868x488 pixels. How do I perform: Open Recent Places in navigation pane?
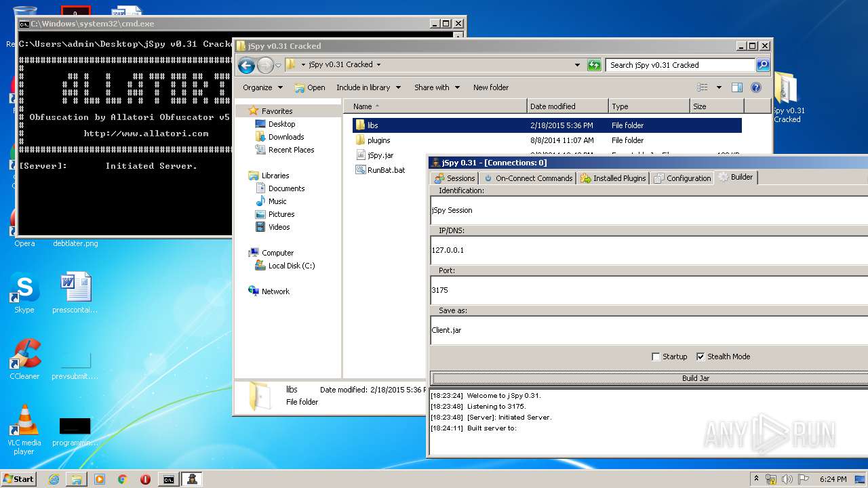[291, 150]
